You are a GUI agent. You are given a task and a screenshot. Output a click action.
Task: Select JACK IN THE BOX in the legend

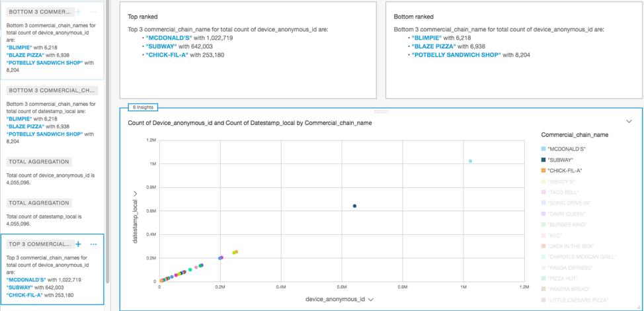click(x=571, y=246)
